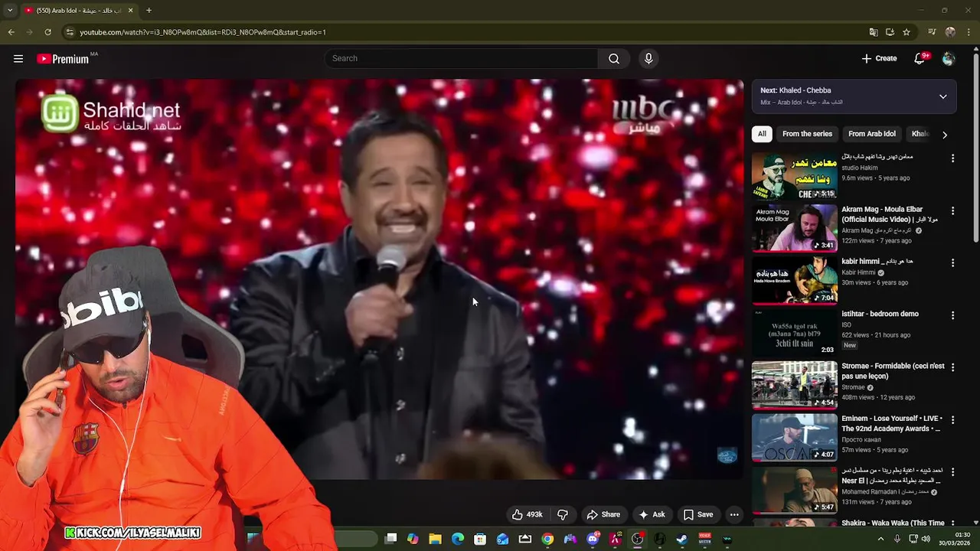980x551 pixels.
Task: Show hidden system tray icons chevron
Action: pos(880,539)
